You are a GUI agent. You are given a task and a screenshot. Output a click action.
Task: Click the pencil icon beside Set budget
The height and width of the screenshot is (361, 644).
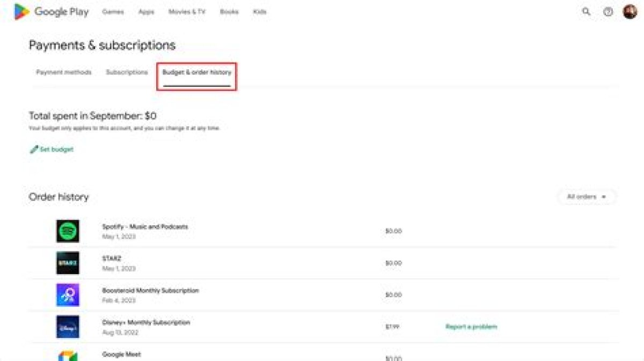[34, 150]
